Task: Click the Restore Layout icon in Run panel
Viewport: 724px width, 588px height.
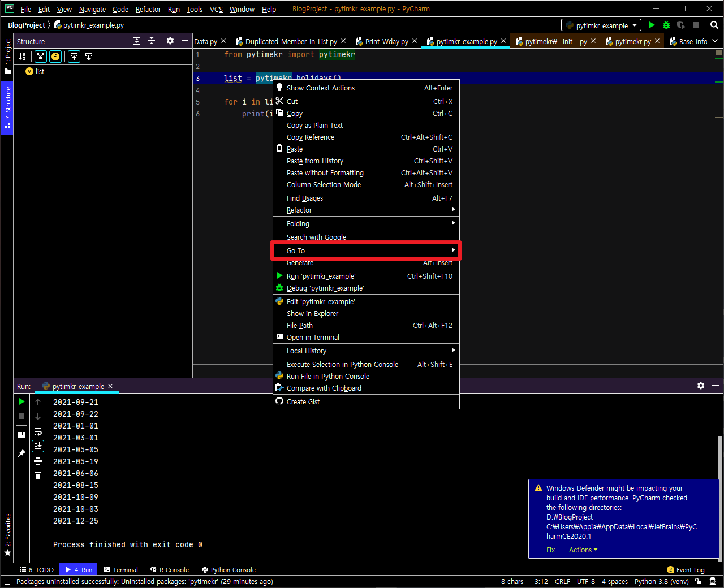Action: point(21,435)
